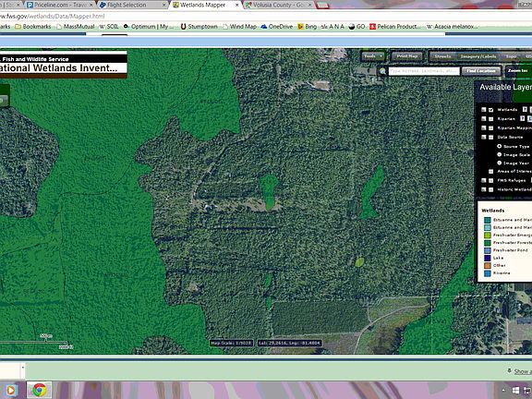Click the Print Map button
Image resolution: width=532 pixels, height=399 pixels.
tap(406, 56)
